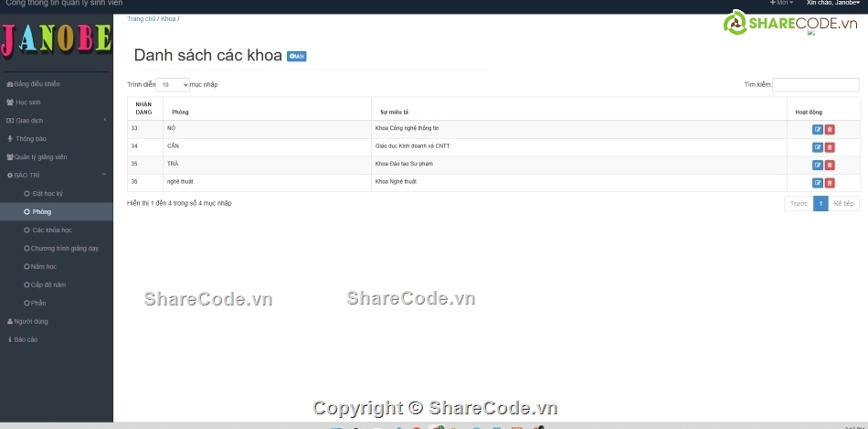Image resolution: width=868 pixels, height=429 pixels.
Task: Expand the Giao dịch sidebar menu
Action: click(x=56, y=120)
